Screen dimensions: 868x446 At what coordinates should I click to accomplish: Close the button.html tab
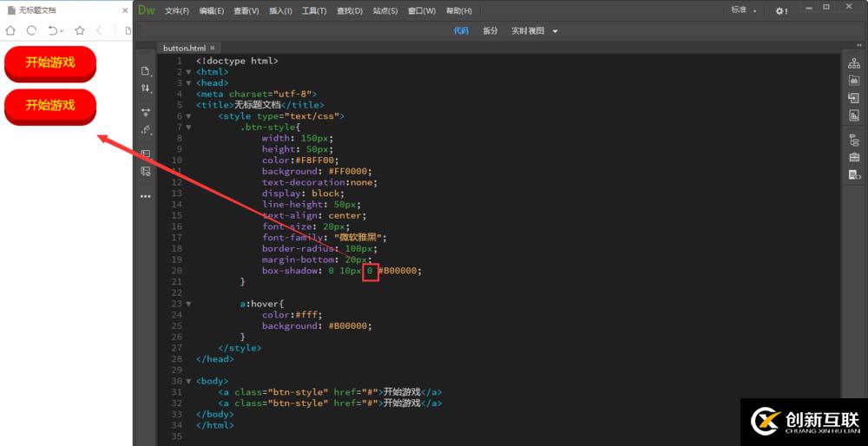pyautogui.click(x=212, y=48)
